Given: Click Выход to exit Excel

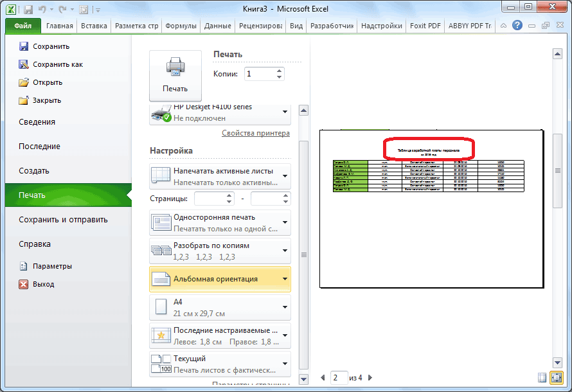Looking at the screenshot, I should pyautogui.click(x=43, y=284).
